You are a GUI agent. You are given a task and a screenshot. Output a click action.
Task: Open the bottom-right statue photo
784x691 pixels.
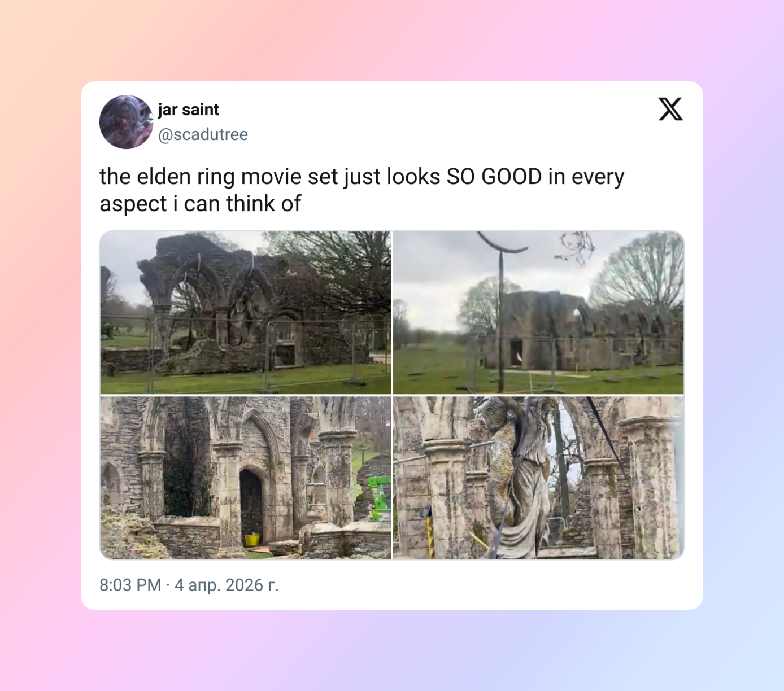(x=538, y=478)
